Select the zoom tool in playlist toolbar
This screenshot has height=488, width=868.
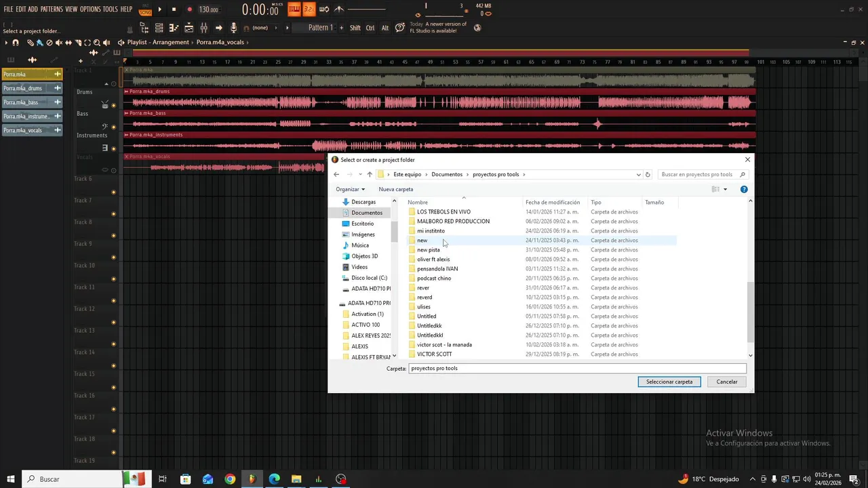point(97,43)
